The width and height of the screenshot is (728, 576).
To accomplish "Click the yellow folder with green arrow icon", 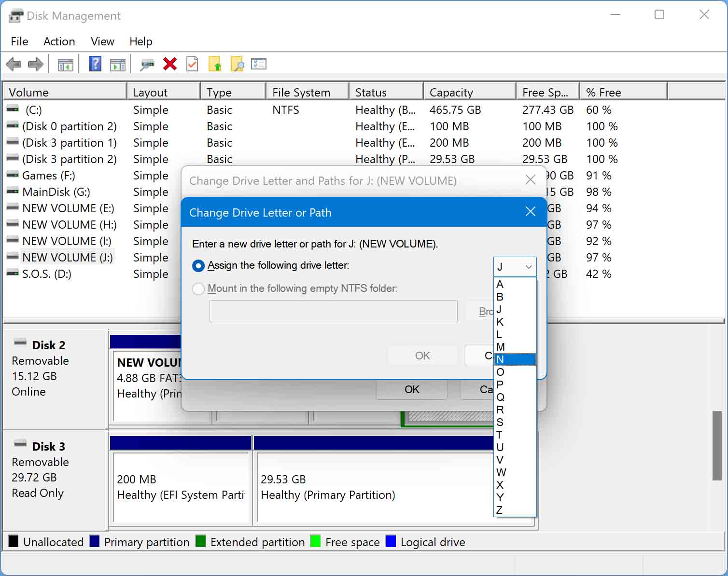I will click(215, 64).
